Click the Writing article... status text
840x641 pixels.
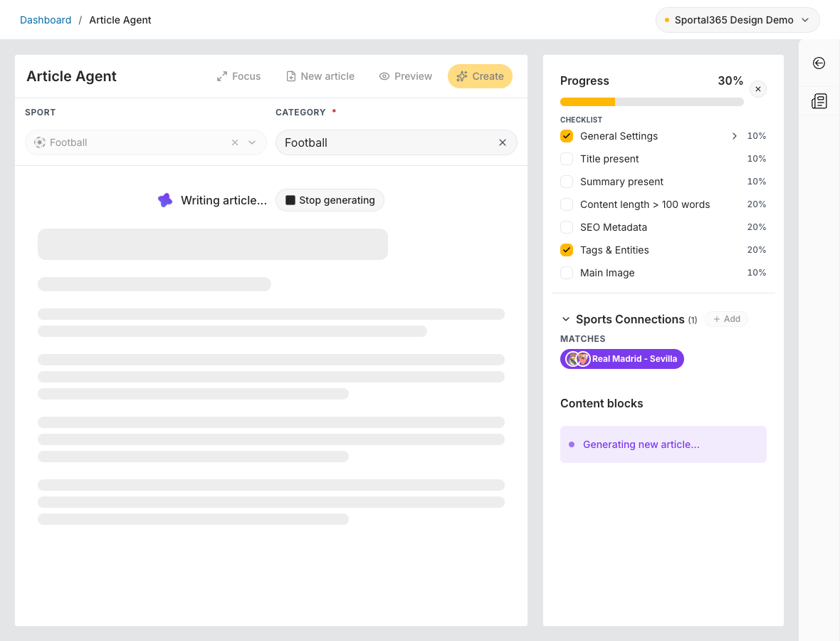(x=224, y=200)
